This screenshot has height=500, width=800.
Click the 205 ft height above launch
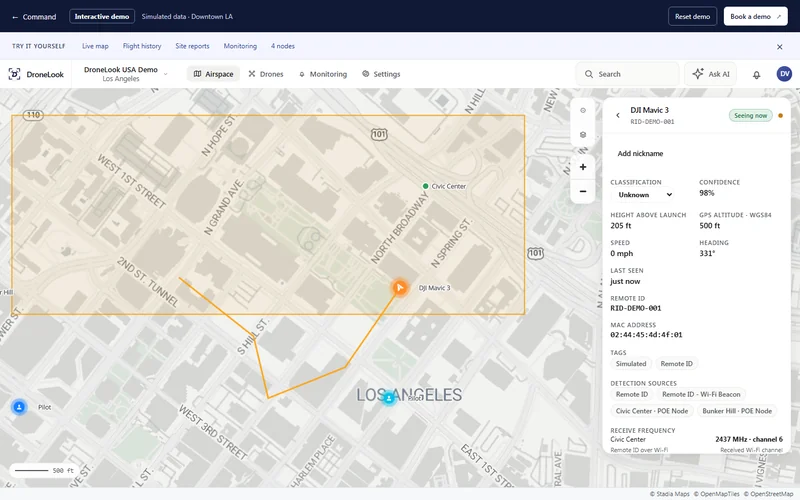[x=620, y=226]
